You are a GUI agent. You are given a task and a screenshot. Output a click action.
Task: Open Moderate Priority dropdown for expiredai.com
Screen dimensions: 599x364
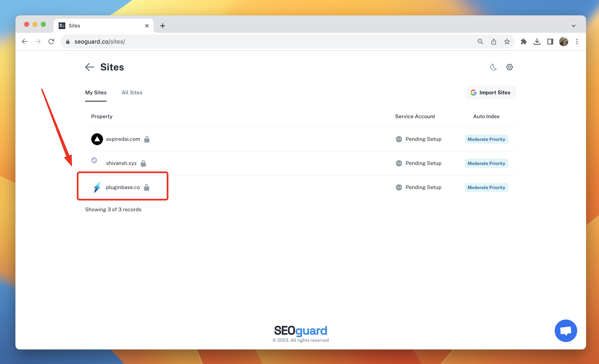pos(486,139)
